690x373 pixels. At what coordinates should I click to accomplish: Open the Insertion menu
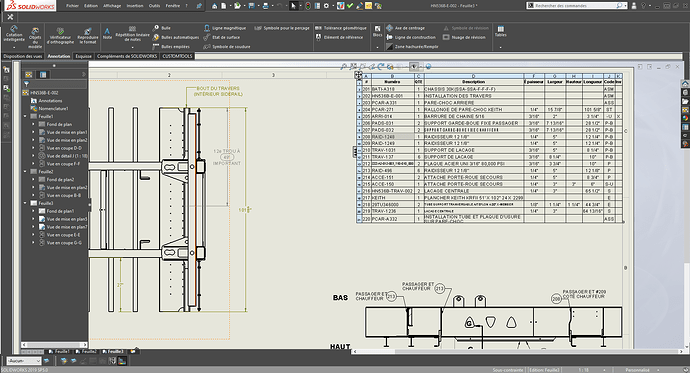coord(135,6)
